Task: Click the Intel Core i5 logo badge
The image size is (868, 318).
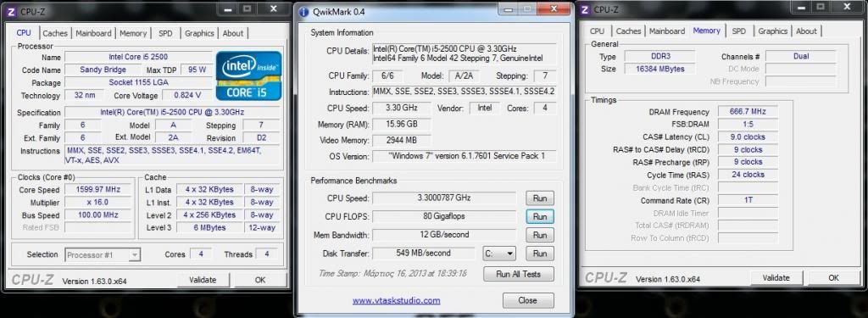Action: (248, 76)
